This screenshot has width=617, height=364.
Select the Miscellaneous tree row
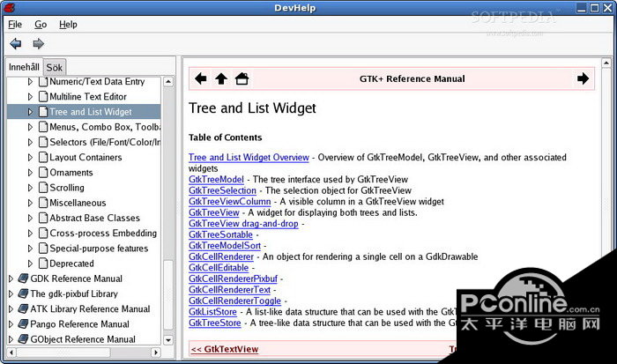[x=84, y=203]
